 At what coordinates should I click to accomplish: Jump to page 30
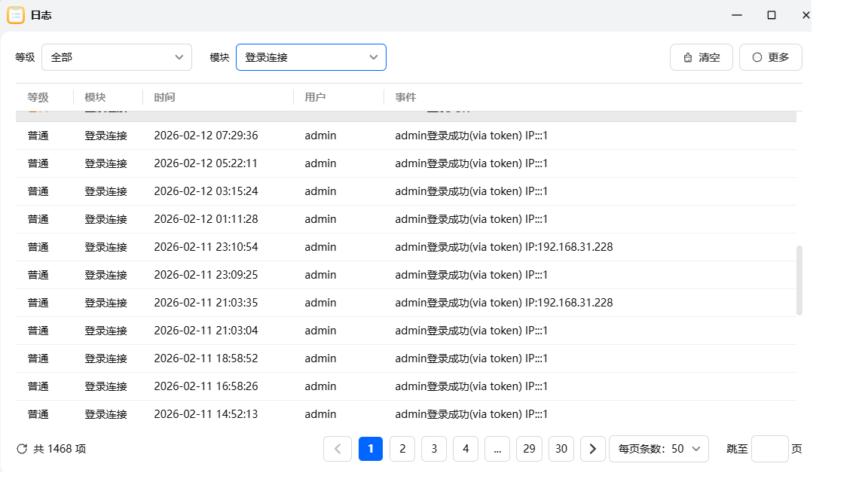point(561,449)
